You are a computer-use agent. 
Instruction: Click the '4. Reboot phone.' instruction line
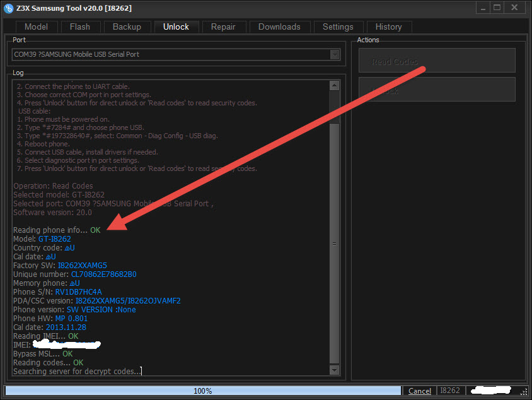(43, 144)
